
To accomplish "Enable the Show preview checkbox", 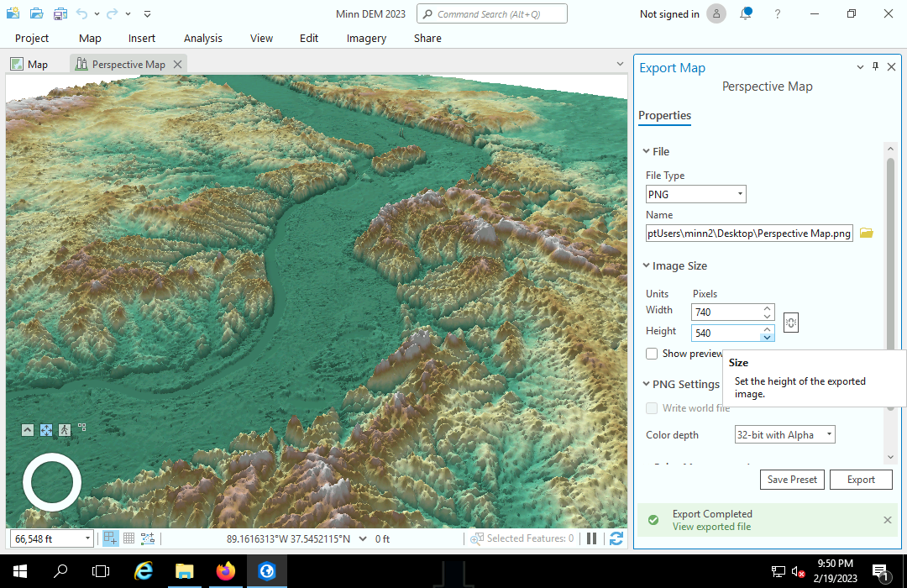I will (652, 354).
